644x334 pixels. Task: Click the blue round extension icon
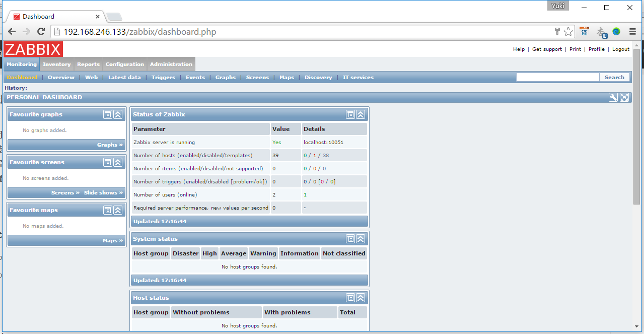tap(616, 32)
